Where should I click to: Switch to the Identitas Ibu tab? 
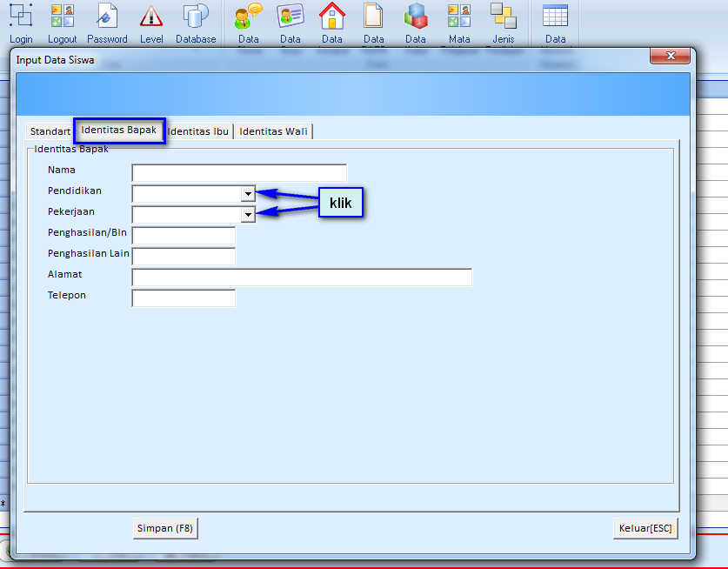coord(198,131)
